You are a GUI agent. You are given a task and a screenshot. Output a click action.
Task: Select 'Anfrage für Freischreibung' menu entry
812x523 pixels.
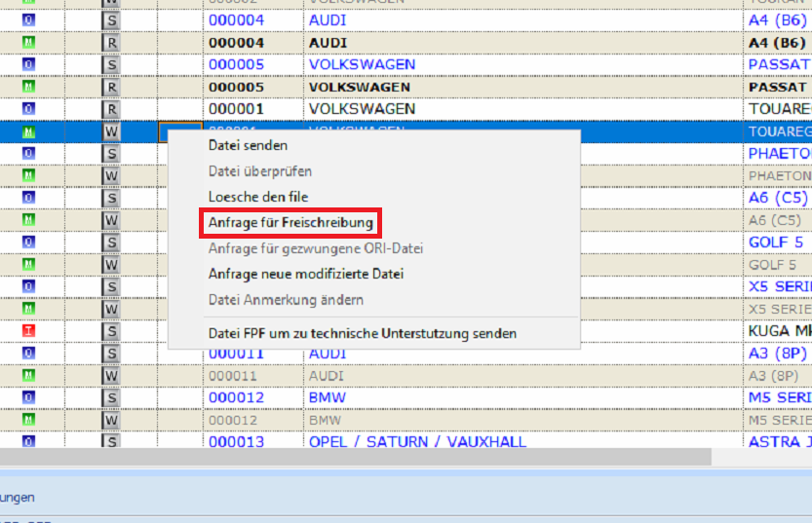pyautogui.click(x=290, y=223)
